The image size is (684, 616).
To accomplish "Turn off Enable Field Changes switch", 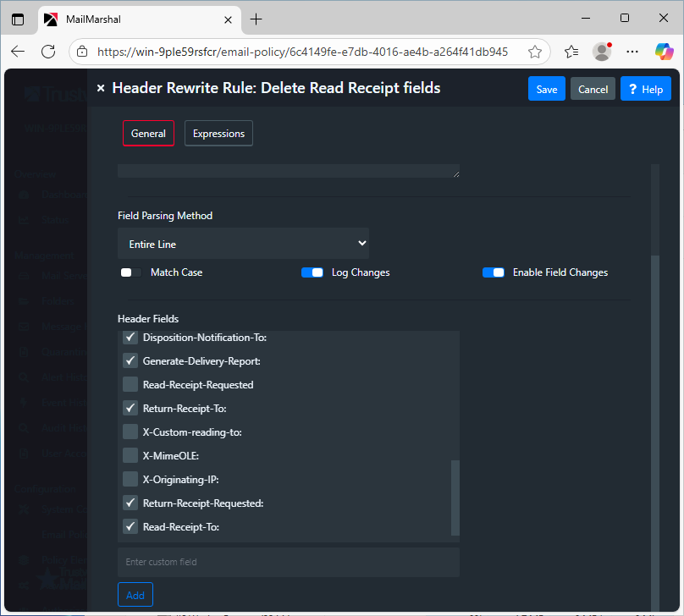I will pos(494,272).
